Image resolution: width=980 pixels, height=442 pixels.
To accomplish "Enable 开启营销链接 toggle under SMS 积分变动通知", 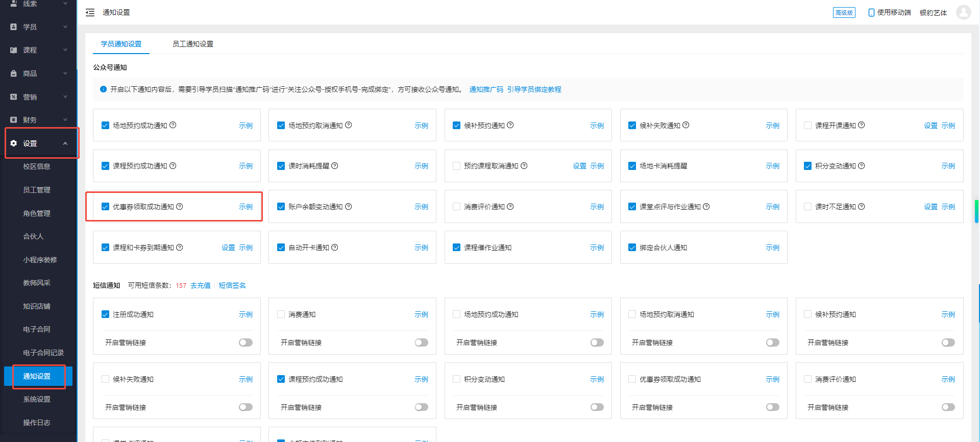I will click(597, 407).
